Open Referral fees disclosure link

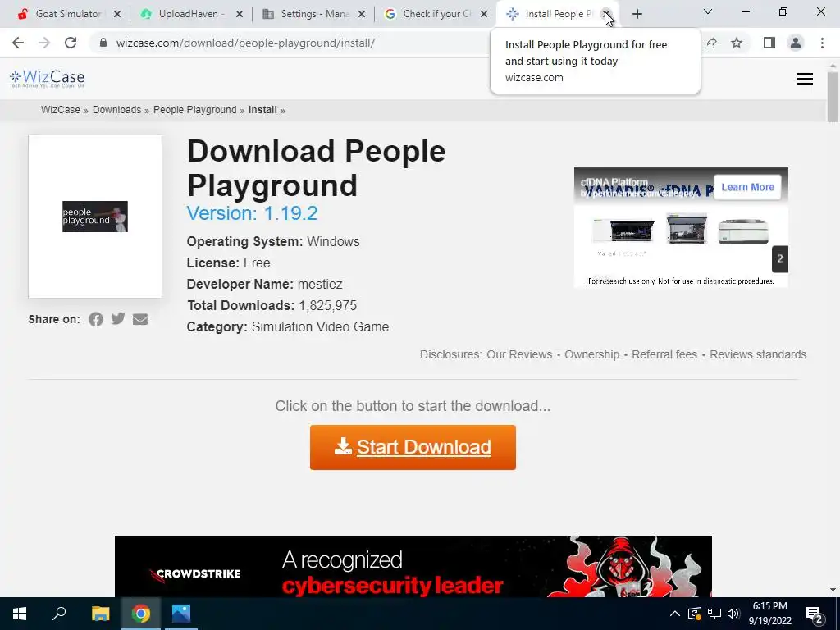click(664, 354)
